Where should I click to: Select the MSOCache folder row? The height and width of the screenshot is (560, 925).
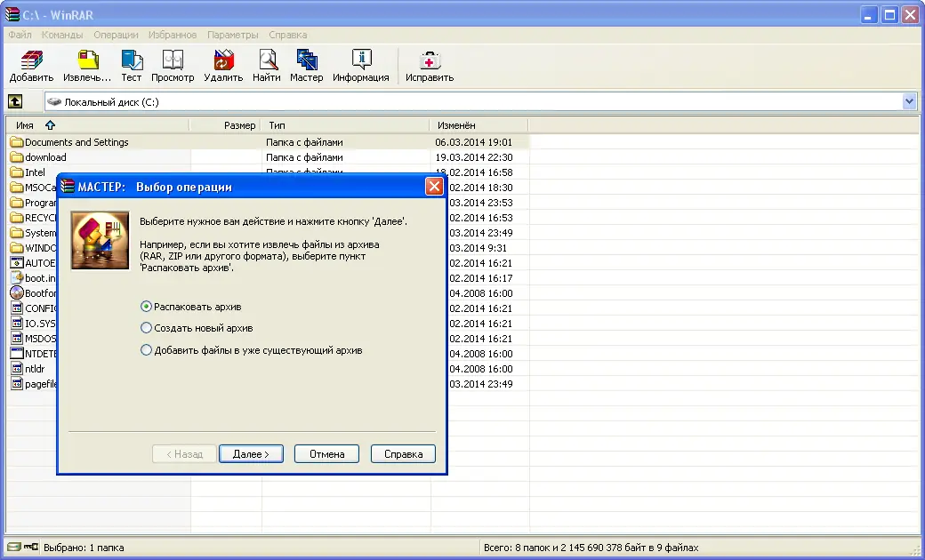tap(34, 188)
